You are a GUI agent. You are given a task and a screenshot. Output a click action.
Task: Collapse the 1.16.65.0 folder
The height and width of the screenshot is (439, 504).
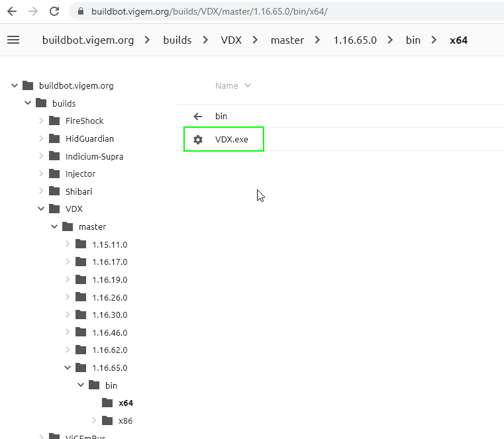coord(68,367)
